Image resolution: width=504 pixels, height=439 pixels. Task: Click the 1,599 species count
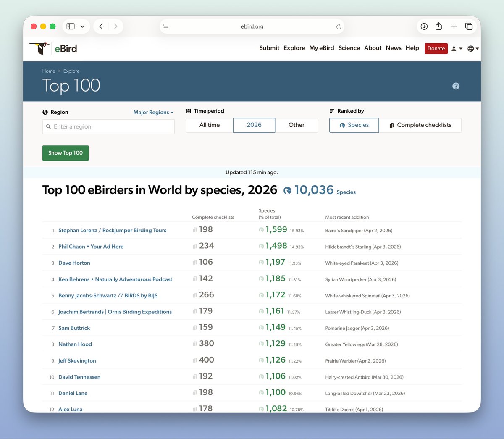(276, 230)
